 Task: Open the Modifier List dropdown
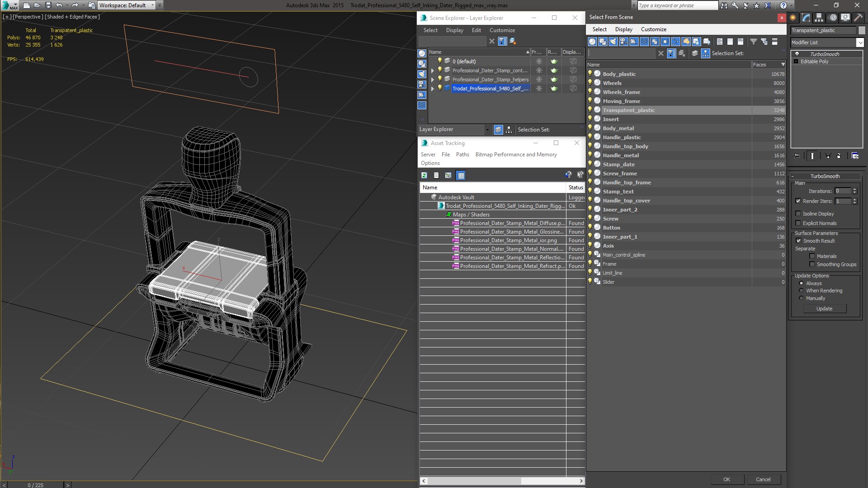pyautogui.click(x=859, y=42)
